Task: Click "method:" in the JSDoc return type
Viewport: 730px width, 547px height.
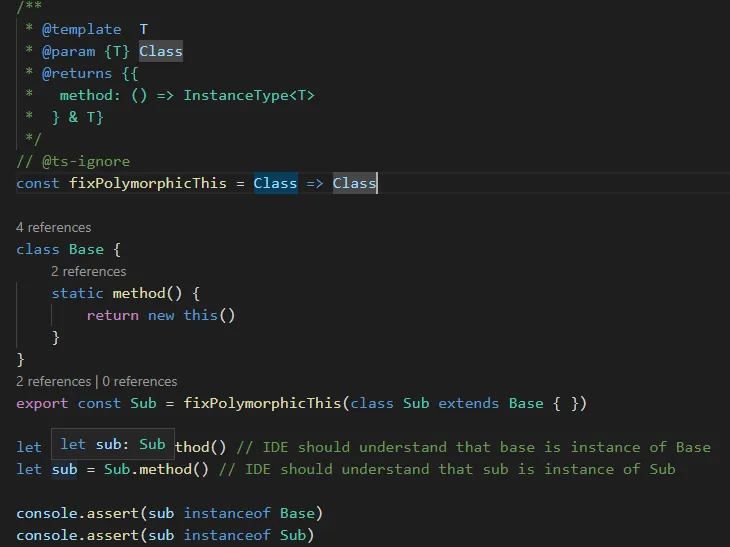Action: pos(90,95)
